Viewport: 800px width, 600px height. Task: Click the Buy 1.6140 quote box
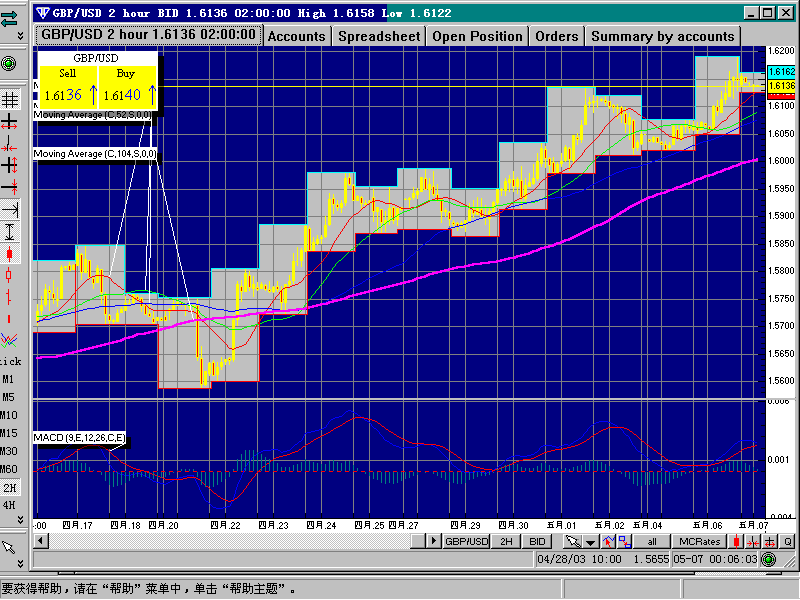pyautogui.click(x=128, y=88)
